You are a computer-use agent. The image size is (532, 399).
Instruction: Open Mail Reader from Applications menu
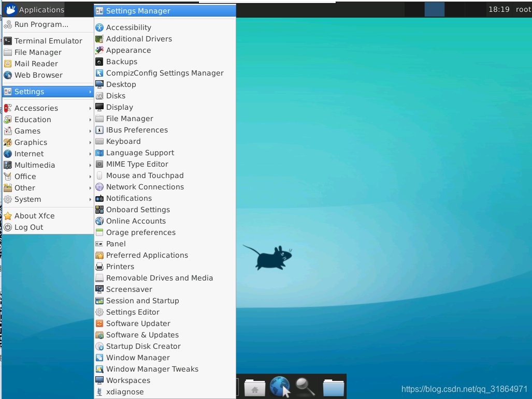click(x=48, y=64)
